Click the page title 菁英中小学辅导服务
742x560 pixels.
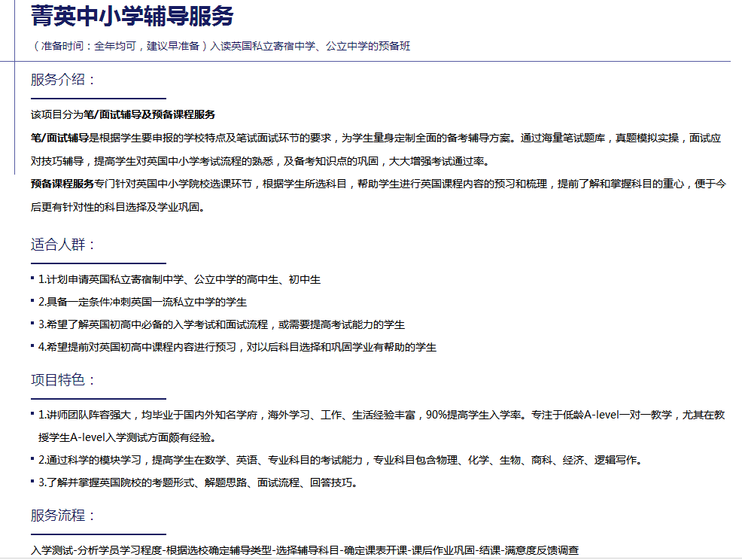tap(132, 16)
